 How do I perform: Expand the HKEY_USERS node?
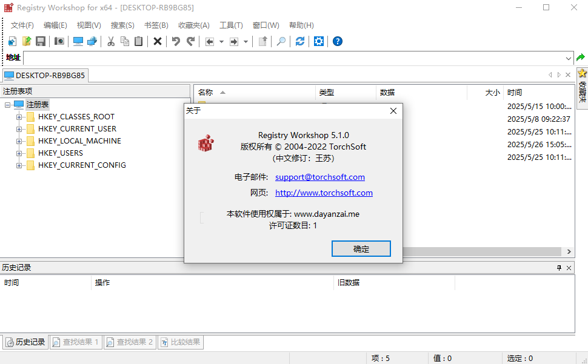click(x=19, y=153)
